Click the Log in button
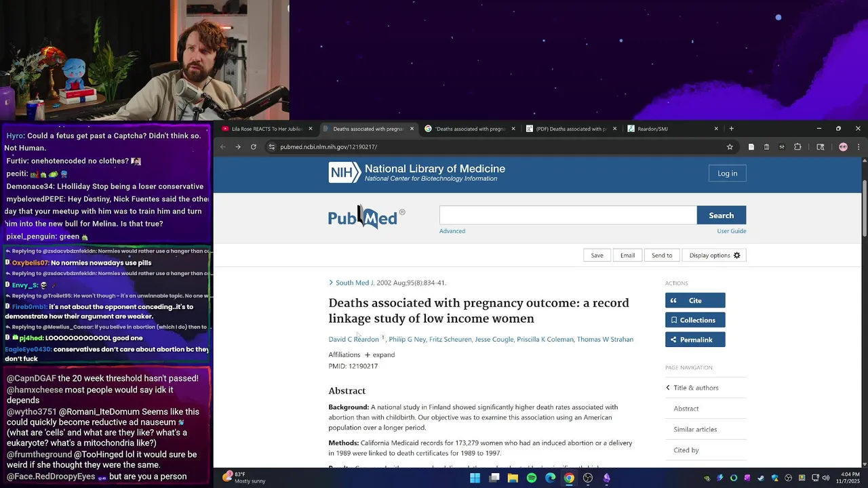Image resolution: width=868 pixels, height=488 pixels. pyautogui.click(x=727, y=174)
